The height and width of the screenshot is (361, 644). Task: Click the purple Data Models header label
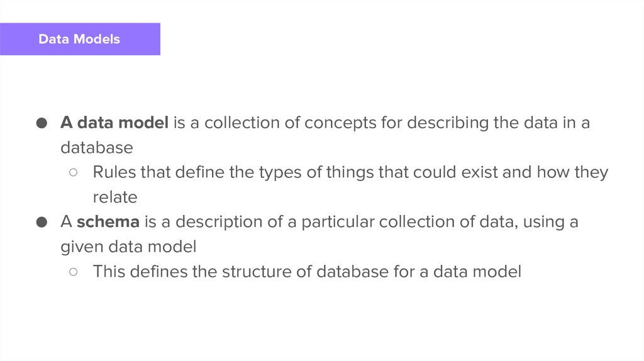(x=79, y=39)
